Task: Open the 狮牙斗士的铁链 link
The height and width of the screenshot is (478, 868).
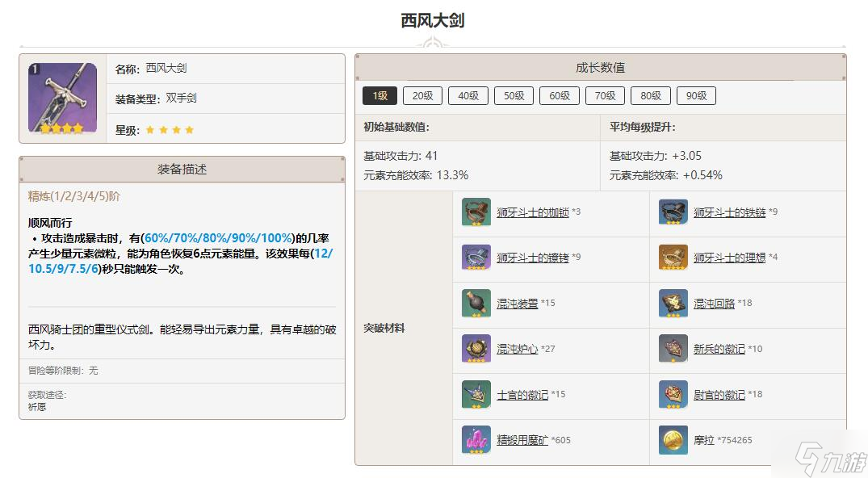Action: pos(730,212)
